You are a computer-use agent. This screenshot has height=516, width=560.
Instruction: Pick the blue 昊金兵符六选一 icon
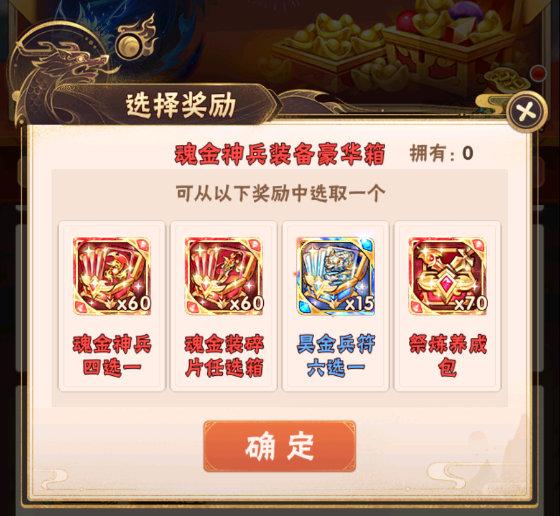(336, 276)
